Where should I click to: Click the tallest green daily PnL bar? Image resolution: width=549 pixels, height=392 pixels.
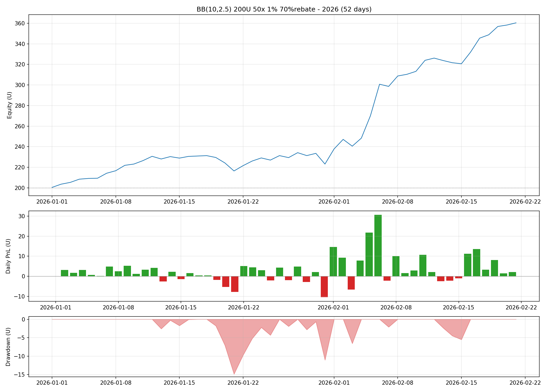coord(378,245)
